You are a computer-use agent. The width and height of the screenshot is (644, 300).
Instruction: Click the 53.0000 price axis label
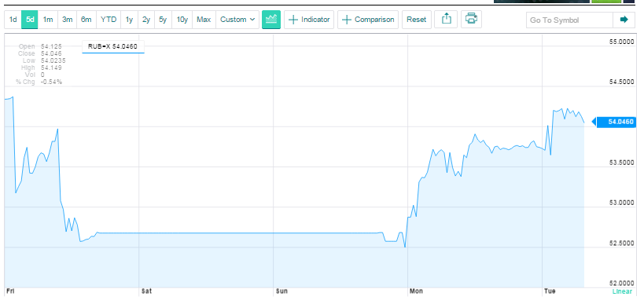[621, 203]
